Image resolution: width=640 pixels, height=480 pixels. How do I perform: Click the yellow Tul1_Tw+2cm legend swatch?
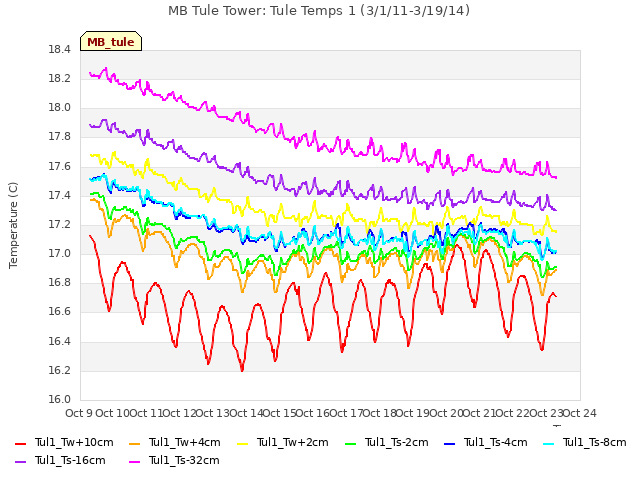click(242, 443)
